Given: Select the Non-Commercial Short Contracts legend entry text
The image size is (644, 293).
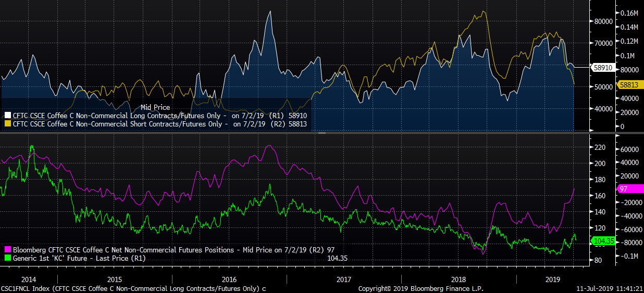Looking at the screenshot, I should (x=160, y=124).
